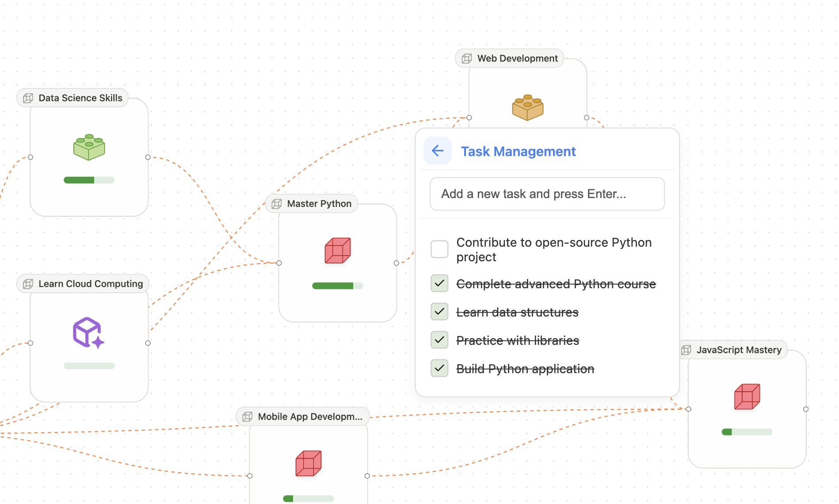This screenshot has width=839, height=504.
Task: Uncheck Build Python application
Action: click(439, 368)
